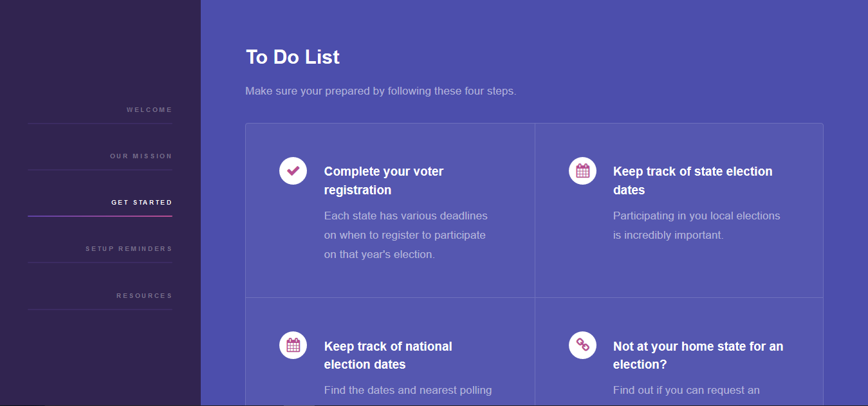Viewport: 868px width, 406px height.
Task: Click the "Find out if you can request" text
Action: tap(686, 390)
